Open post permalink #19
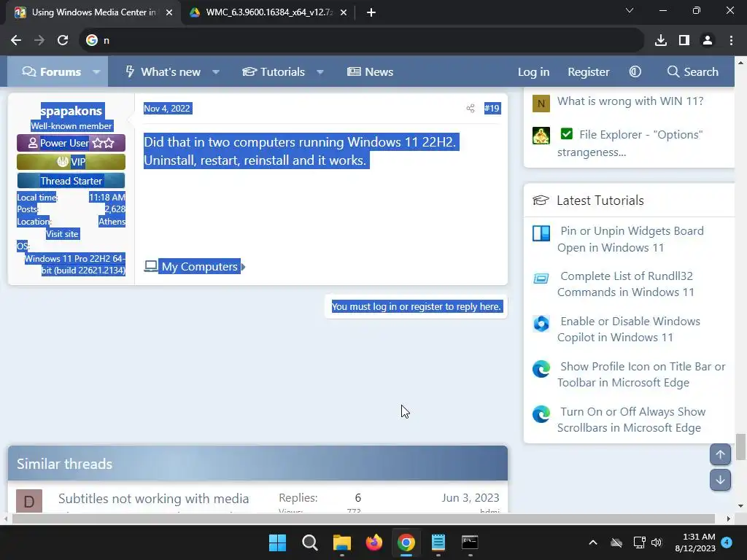747x560 pixels. point(492,109)
